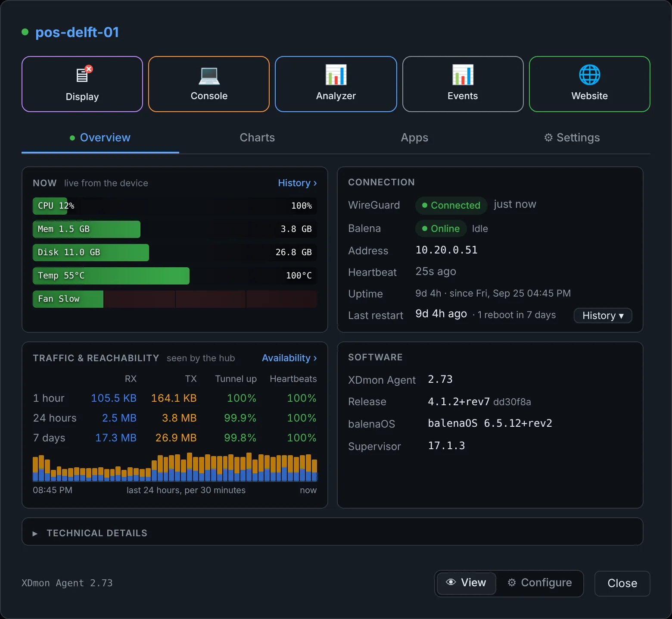The width and height of the screenshot is (672, 619).
Task: Launch the Console laptop icon
Action: coord(209,75)
